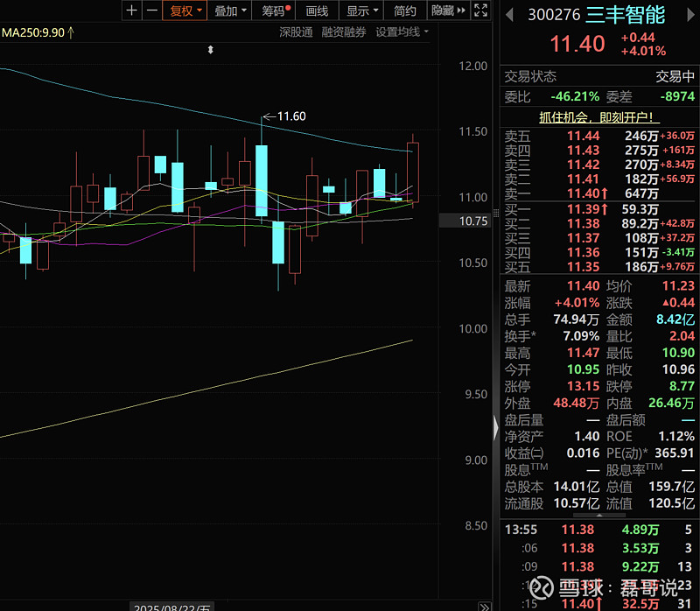700x611 pixels.
Task: Click the 换手 7.09% value
Action: pos(581,336)
